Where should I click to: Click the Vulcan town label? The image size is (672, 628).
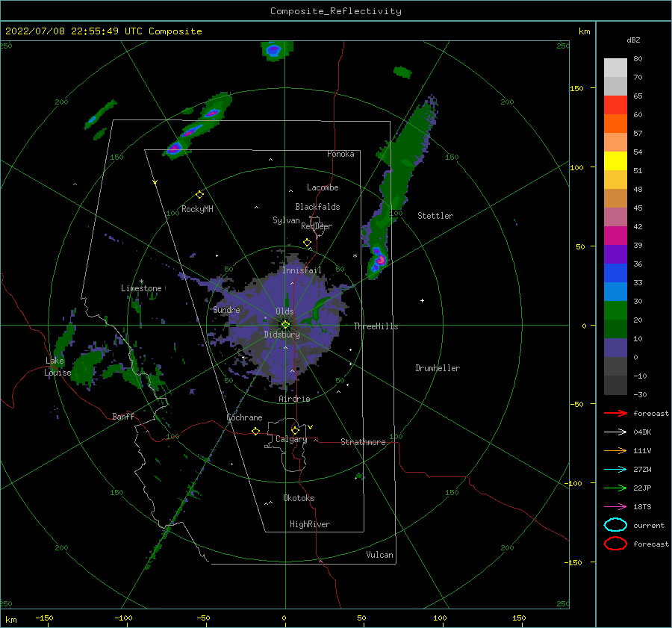[380, 555]
